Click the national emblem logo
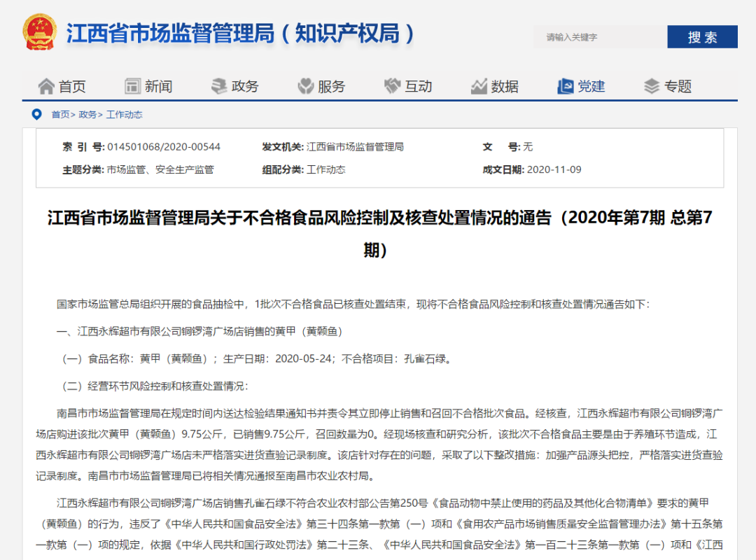This screenshot has height=560, width=756. pyautogui.click(x=40, y=34)
